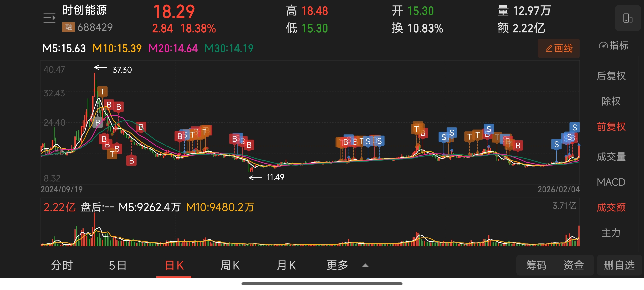This screenshot has height=290, width=644.
Task: Click the 画线 draw line pencil button
Action: 558,48
